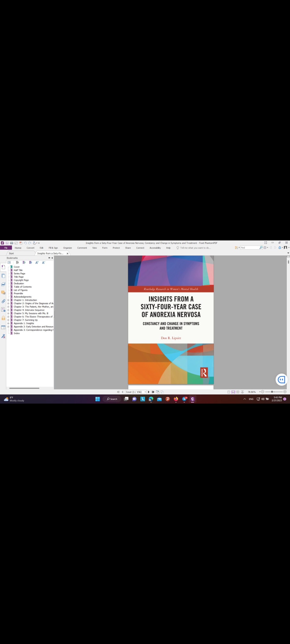Select single page view mode
Image resolution: width=290 pixels, height=644 pixels.
(229, 392)
